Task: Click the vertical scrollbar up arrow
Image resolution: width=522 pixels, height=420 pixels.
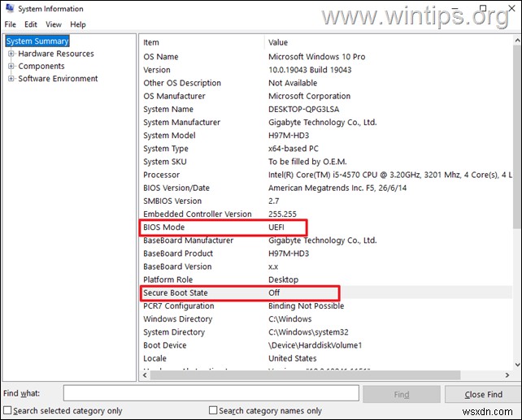Action: [517, 41]
